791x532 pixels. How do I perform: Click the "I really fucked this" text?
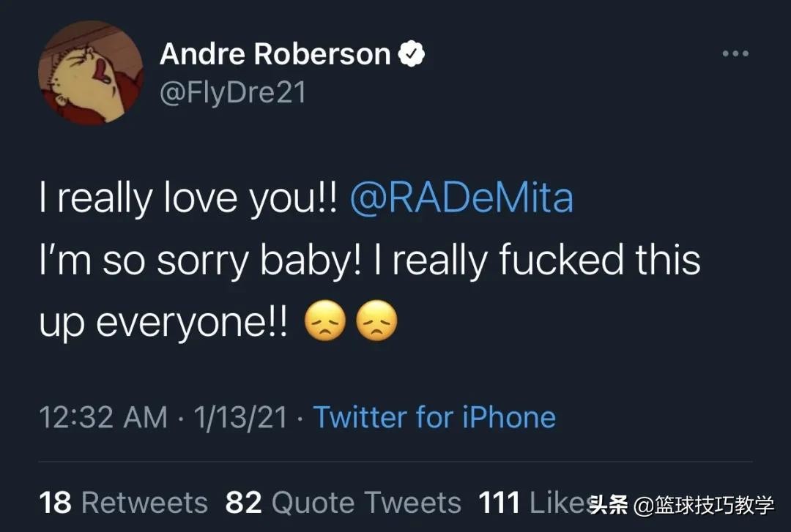tap(537, 260)
